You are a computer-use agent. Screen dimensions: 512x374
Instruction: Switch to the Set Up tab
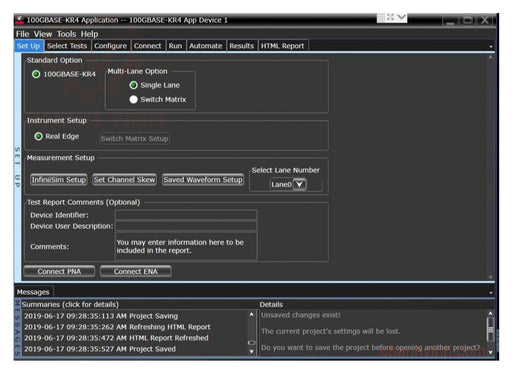coord(29,46)
